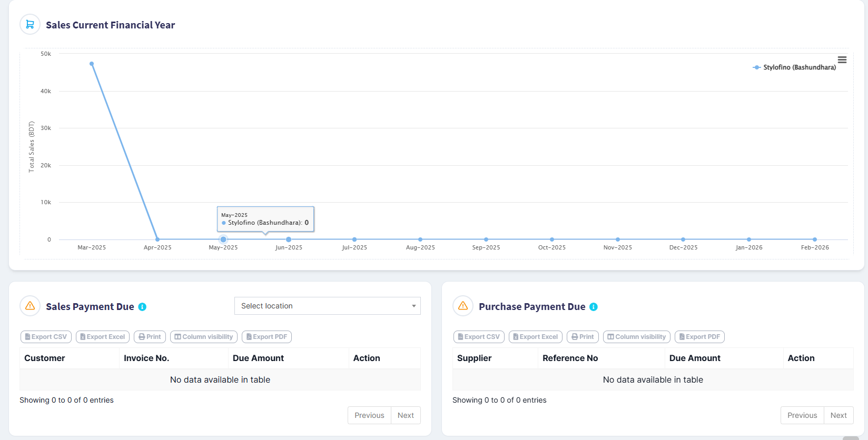This screenshot has height=440, width=868.
Task: Export Purchase Payment Due to Excel
Action: tap(535, 337)
